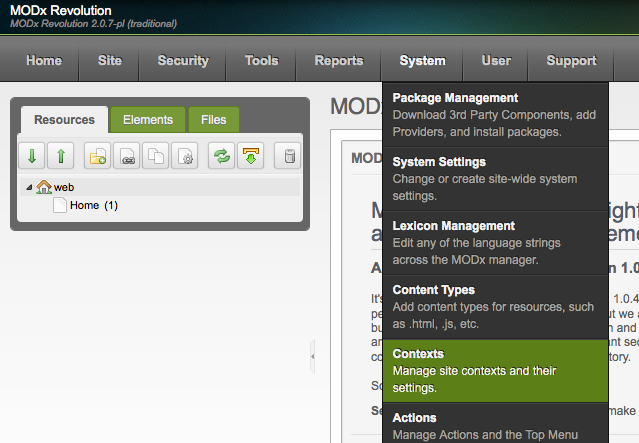Click the MODx Revolution 2.0.7-pl version text
The image size is (639, 443).
pyautogui.click(x=93, y=24)
